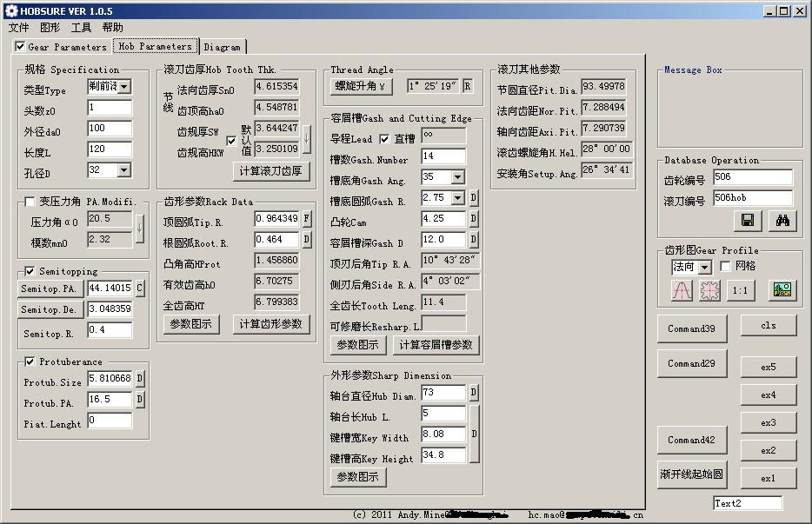Click the 计算容屑槽参数 button
Viewport: 812px width, 524px height.
coord(436,345)
